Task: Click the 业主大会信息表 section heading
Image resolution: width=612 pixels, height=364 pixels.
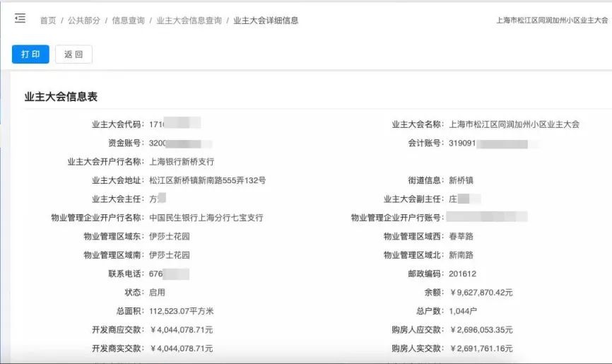Action: [x=61, y=98]
